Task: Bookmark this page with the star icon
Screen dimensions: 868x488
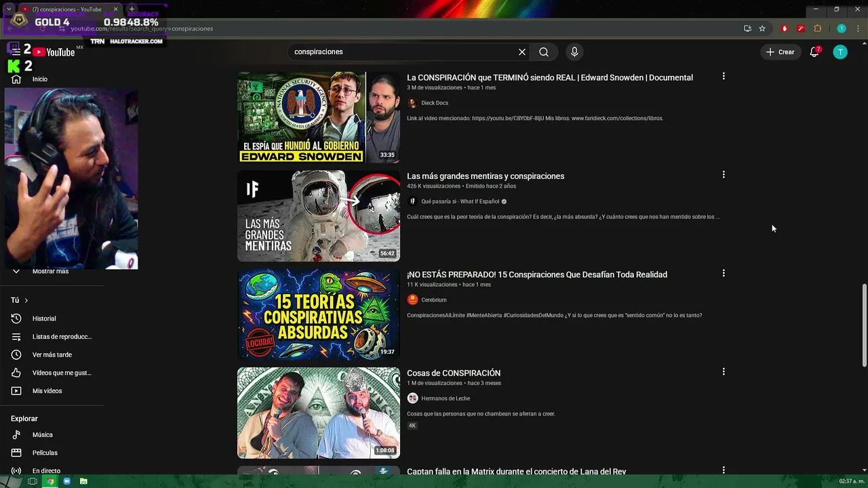Action: 762,28
